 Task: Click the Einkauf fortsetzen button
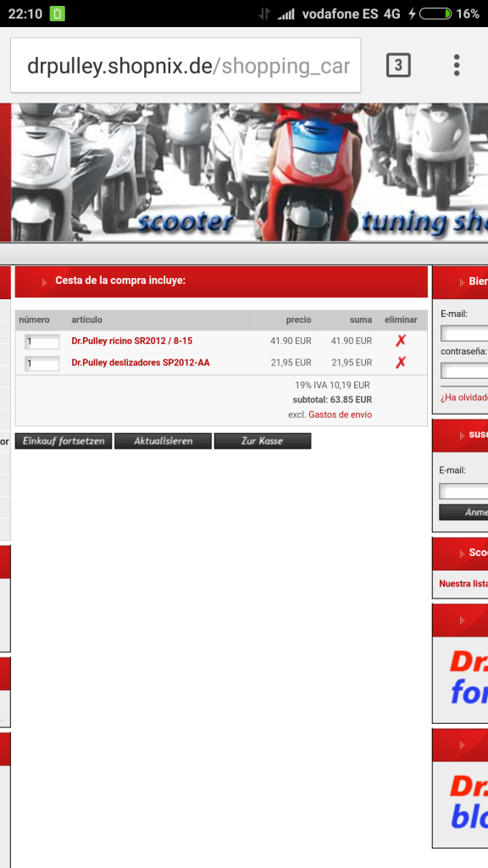click(64, 441)
